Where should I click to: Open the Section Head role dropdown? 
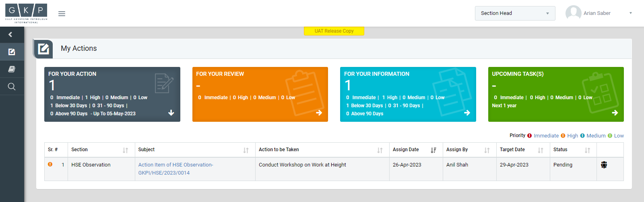[x=515, y=13]
